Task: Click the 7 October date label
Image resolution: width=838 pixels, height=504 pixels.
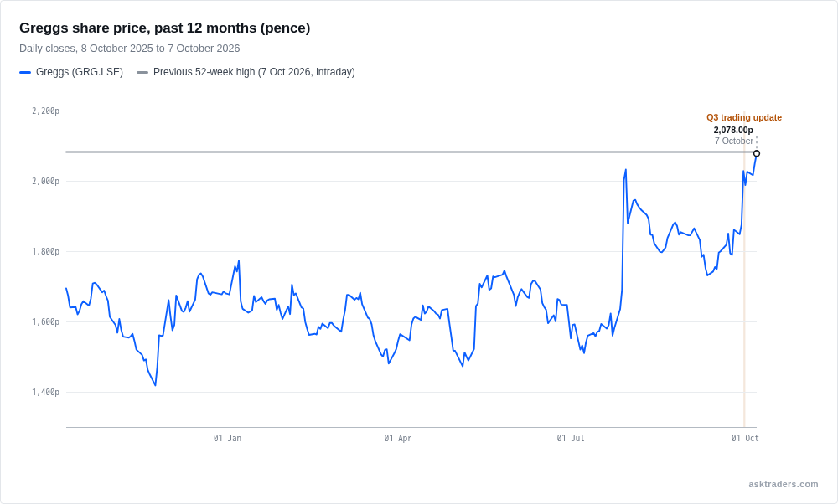Action: tap(734, 141)
